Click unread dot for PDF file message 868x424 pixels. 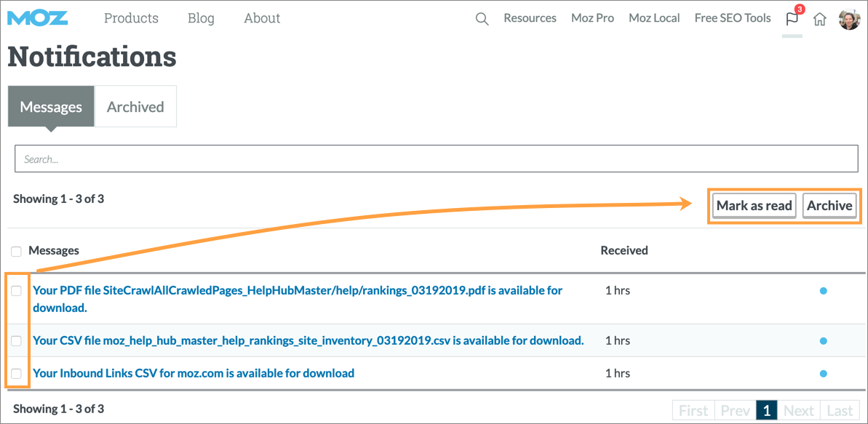823,291
